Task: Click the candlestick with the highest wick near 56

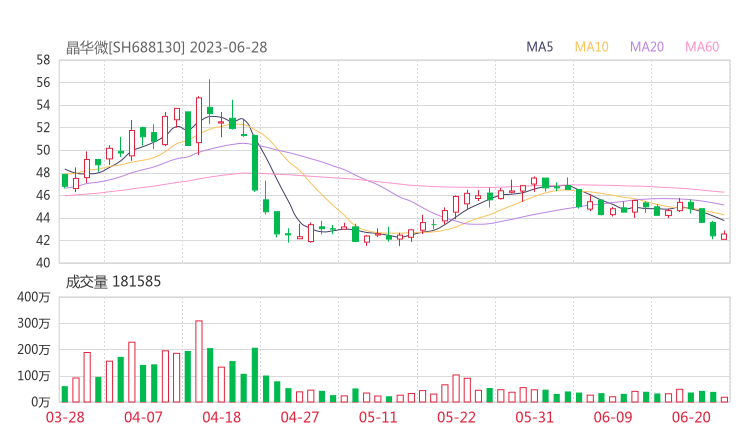Action: click(210, 102)
